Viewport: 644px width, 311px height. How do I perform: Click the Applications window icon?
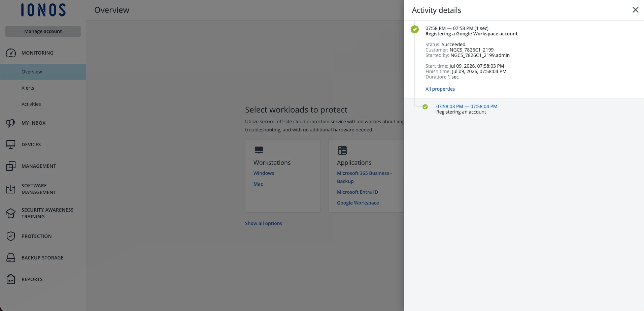pos(342,150)
